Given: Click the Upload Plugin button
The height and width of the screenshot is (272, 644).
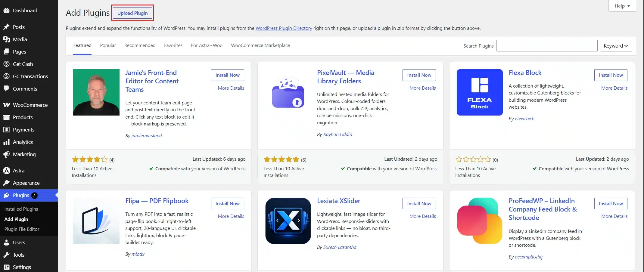Looking at the screenshot, I should click(132, 13).
